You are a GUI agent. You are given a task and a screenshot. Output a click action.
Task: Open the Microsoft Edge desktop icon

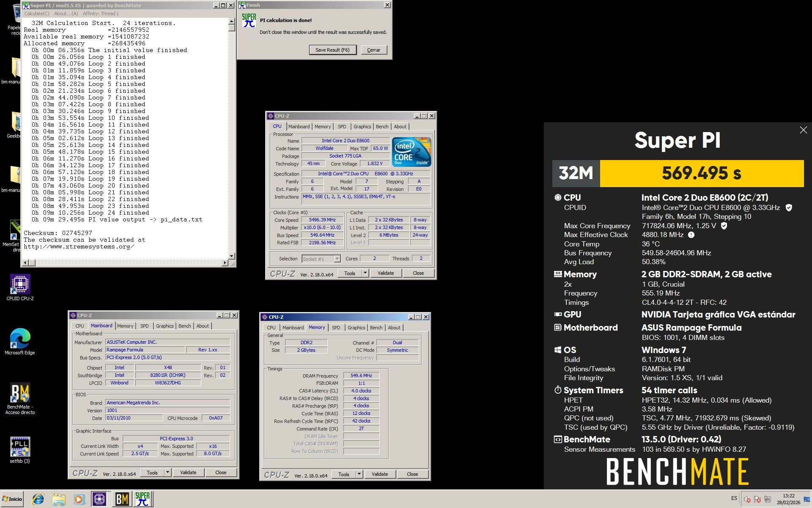point(20,339)
